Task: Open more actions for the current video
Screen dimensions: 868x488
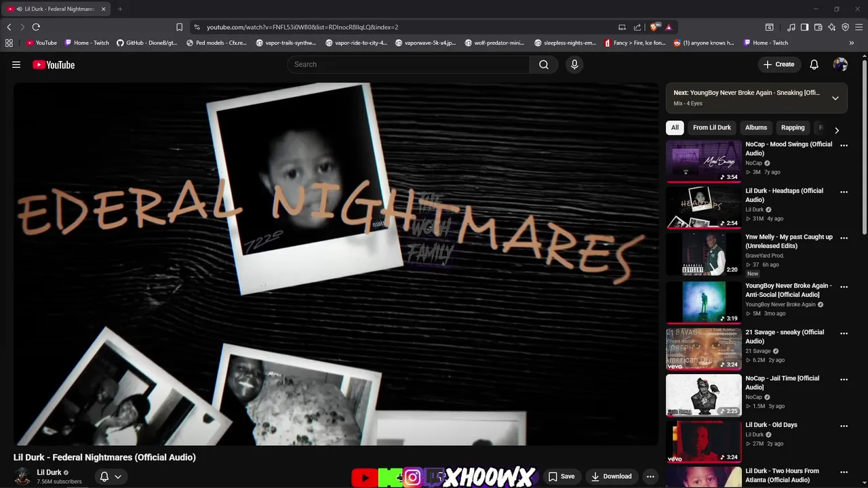Action: tap(650, 476)
